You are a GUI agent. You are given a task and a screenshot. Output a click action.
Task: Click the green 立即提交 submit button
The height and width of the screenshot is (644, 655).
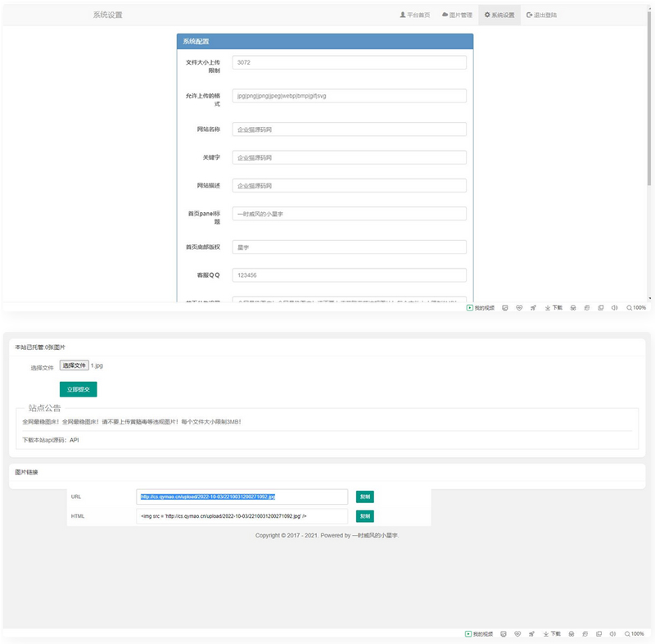(79, 388)
